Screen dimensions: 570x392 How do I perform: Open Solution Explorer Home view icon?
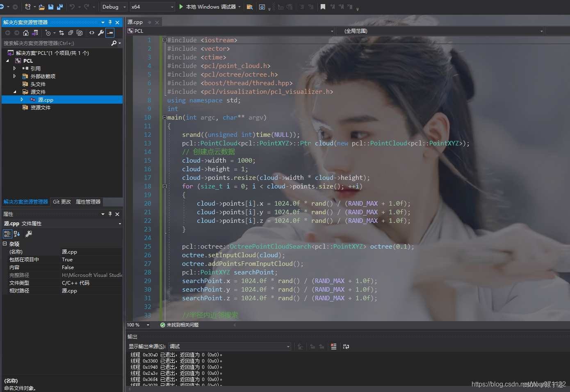(26, 33)
